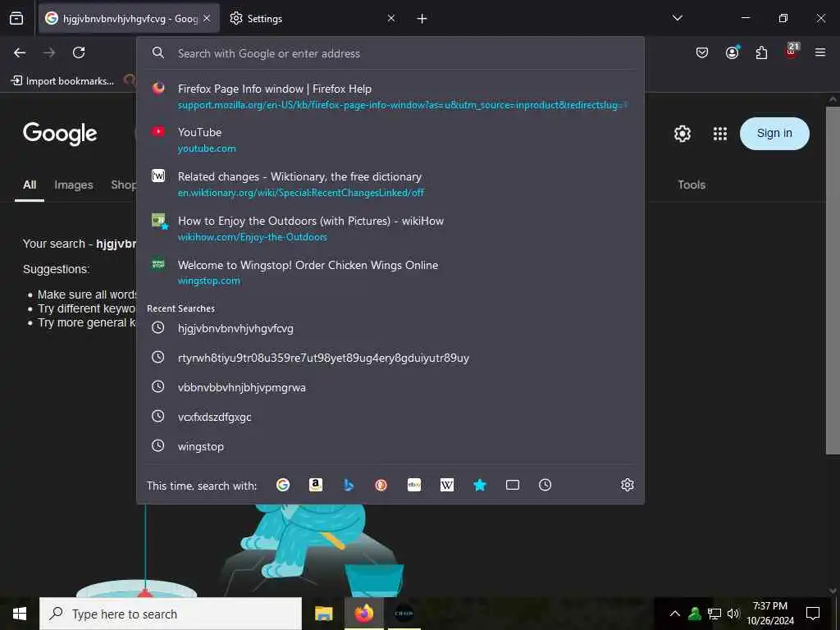This screenshot has width=840, height=630.
Task: Close the Settings tab
Action: click(x=391, y=18)
